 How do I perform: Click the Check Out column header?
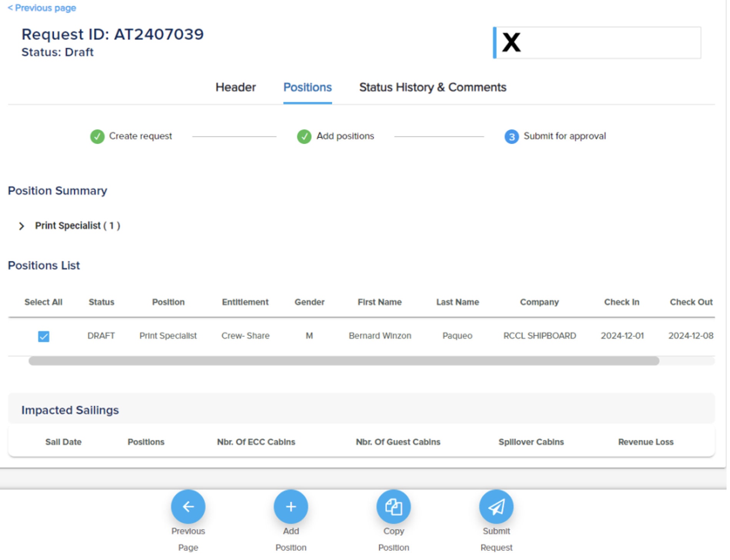[691, 302]
